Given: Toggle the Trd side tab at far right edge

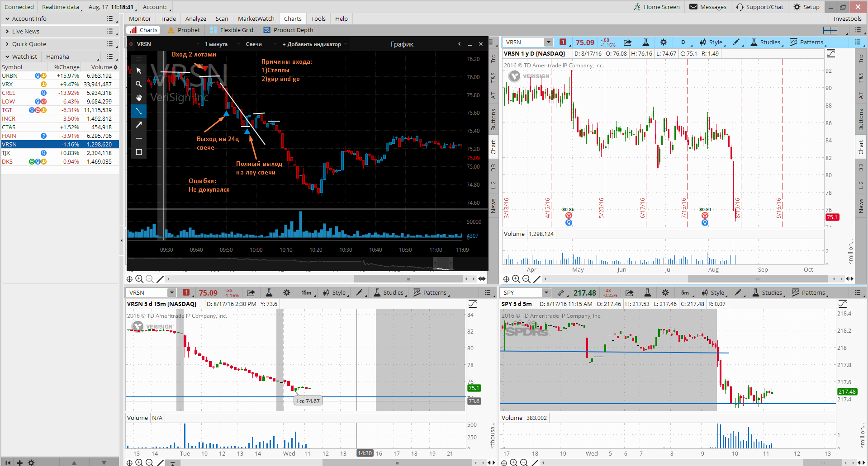Looking at the screenshot, I should tap(861, 59).
